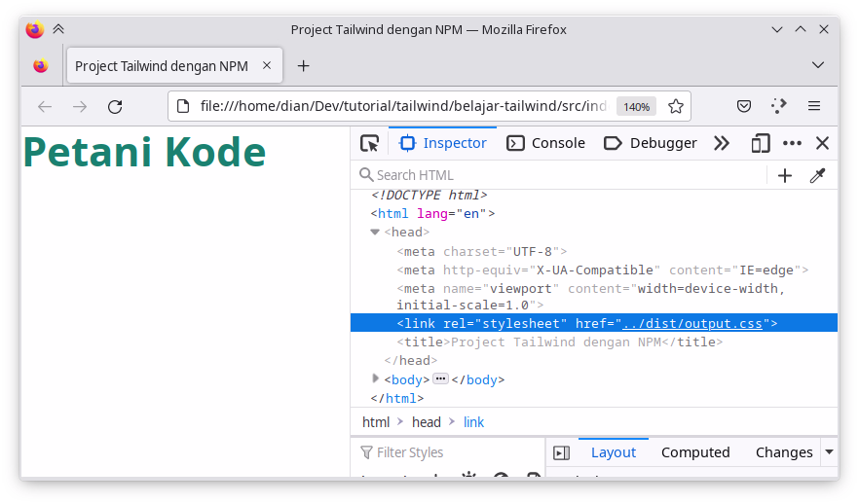This screenshot has height=504, width=859.
Task: Open devtools customize three-dots menu
Action: tap(792, 143)
